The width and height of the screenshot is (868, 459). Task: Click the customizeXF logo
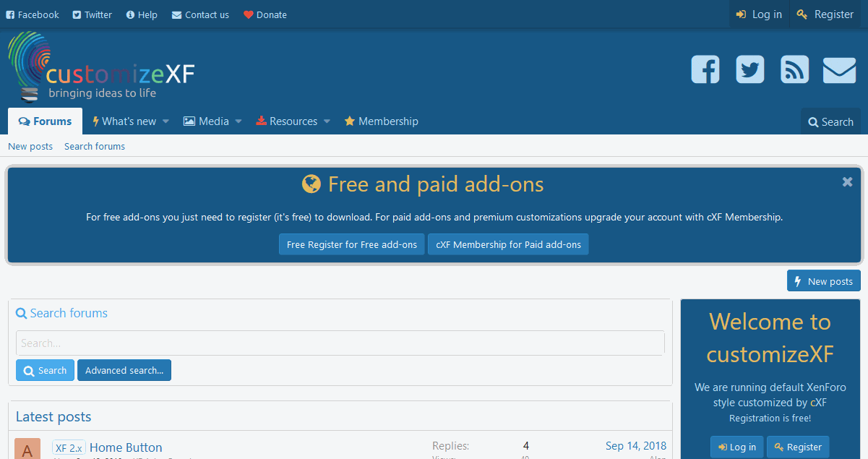101,68
